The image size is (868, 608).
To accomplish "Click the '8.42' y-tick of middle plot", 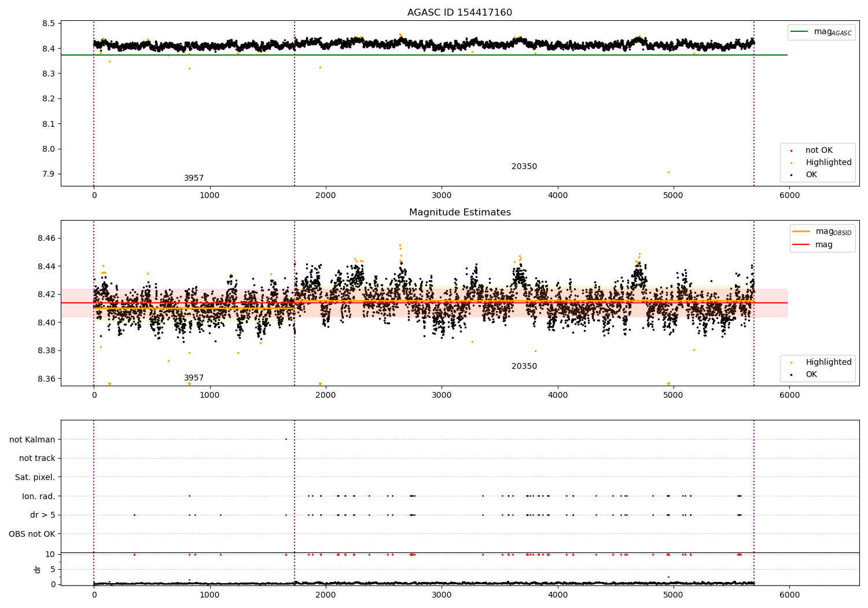I will [x=46, y=294].
